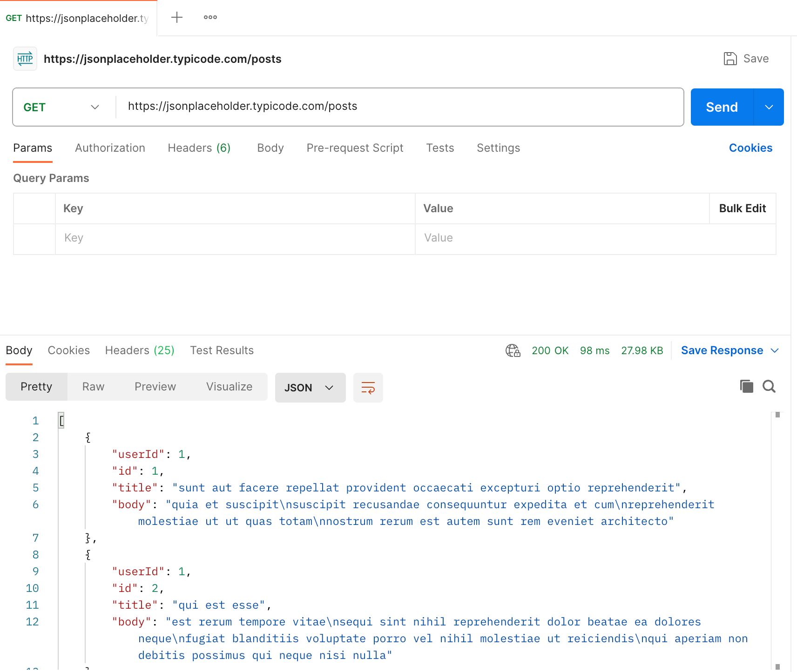The height and width of the screenshot is (672, 797).
Task: Toggle line wrap icon in response toolbar
Action: pos(368,388)
